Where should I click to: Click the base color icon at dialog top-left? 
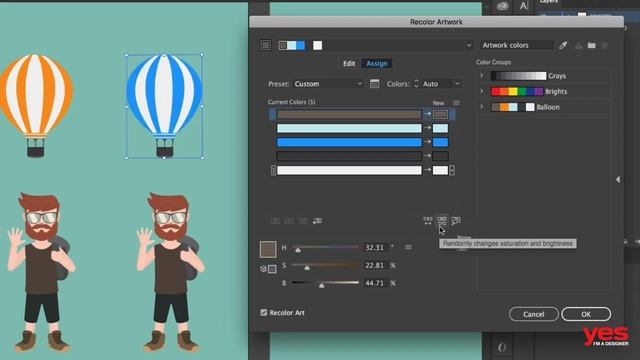[266, 45]
